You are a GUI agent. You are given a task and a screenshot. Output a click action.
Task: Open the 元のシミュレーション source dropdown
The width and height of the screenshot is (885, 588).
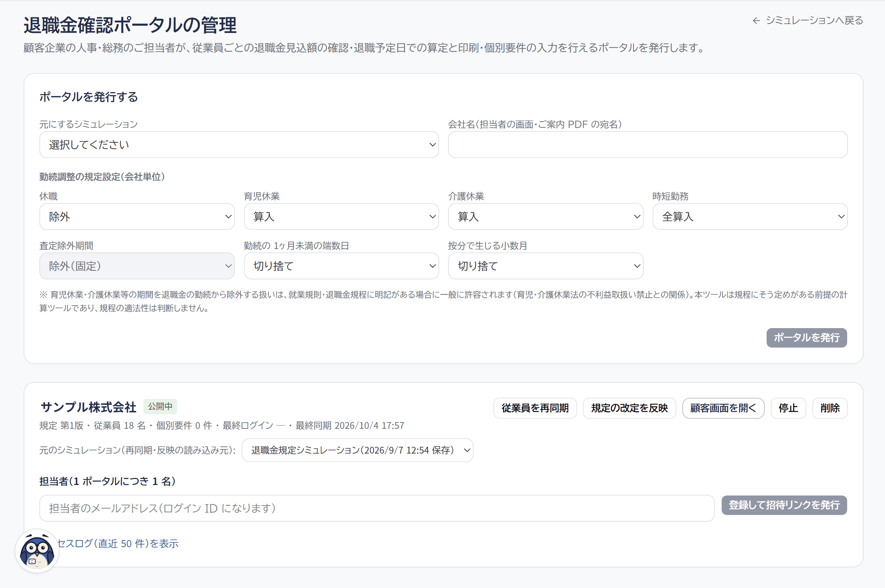[x=357, y=450]
